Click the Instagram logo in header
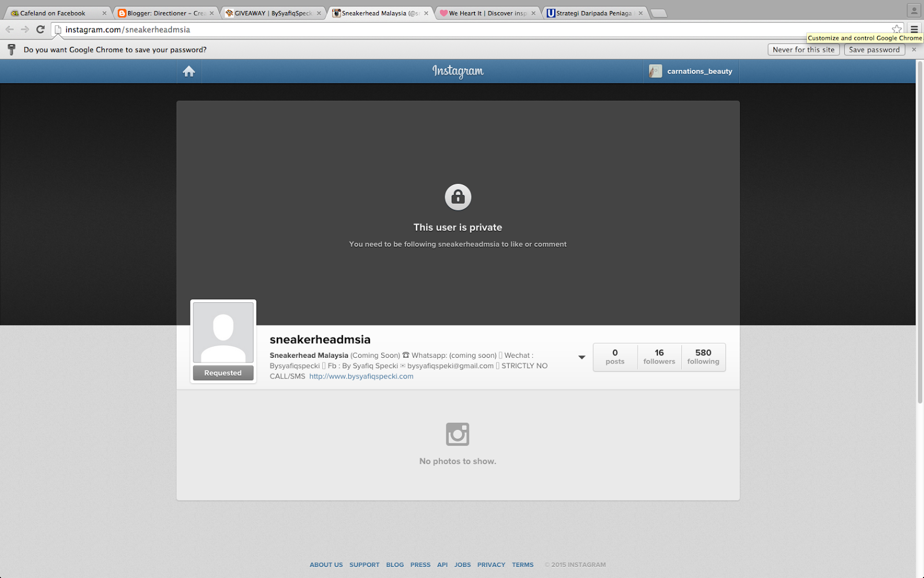 click(458, 71)
